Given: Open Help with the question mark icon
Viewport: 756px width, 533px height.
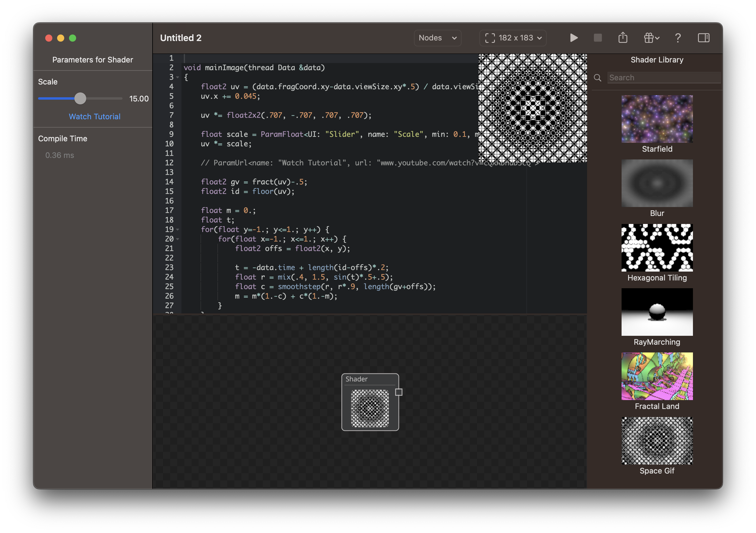Looking at the screenshot, I should [678, 37].
